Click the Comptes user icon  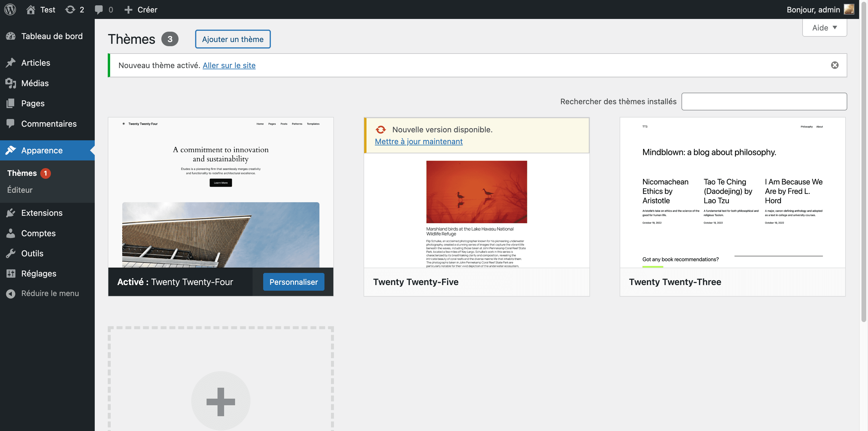[11, 233]
